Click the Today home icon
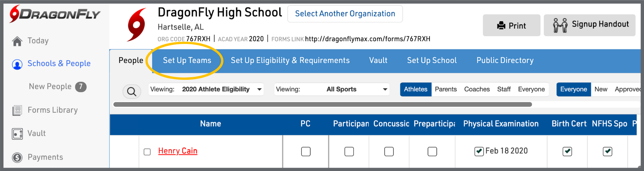644x171 pixels. point(17,41)
